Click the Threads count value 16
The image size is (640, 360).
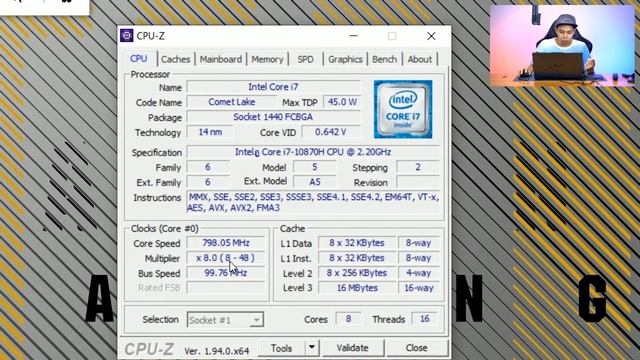tap(424, 319)
